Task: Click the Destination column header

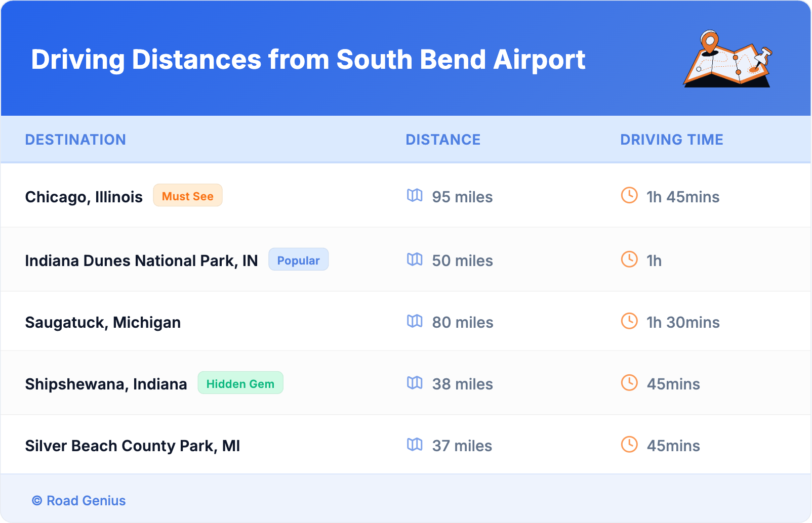Action: point(75,140)
